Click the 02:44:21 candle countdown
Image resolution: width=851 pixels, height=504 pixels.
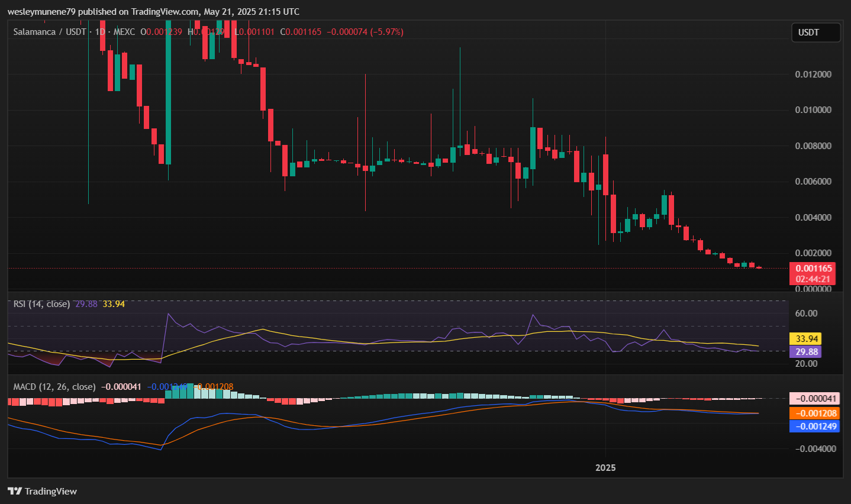[x=813, y=279]
